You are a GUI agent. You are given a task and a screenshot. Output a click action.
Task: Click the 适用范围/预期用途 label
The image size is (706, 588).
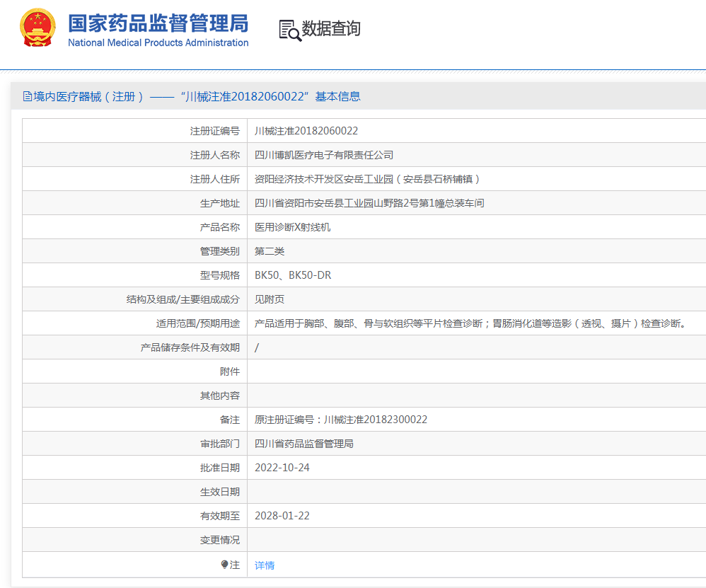click(197, 323)
